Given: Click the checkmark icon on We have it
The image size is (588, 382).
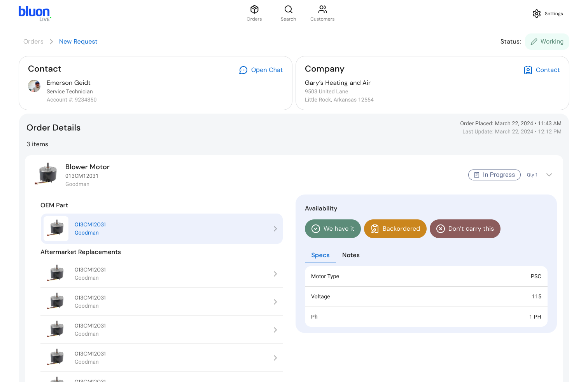Looking at the screenshot, I should click(x=316, y=229).
